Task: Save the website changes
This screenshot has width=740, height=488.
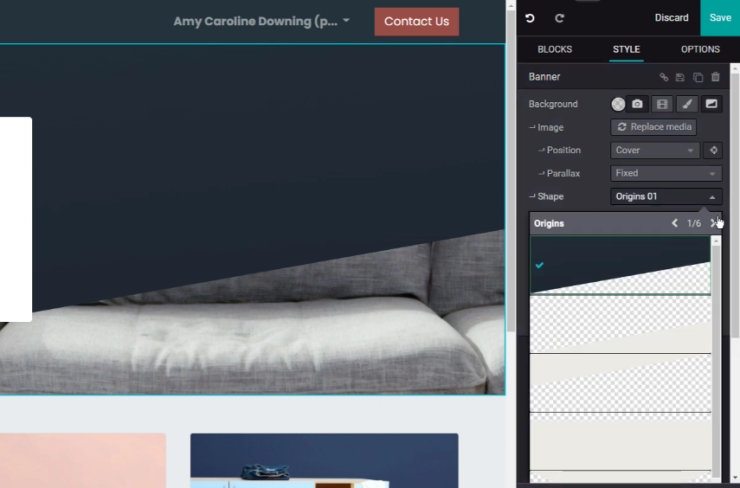Action: pos(720,18)
